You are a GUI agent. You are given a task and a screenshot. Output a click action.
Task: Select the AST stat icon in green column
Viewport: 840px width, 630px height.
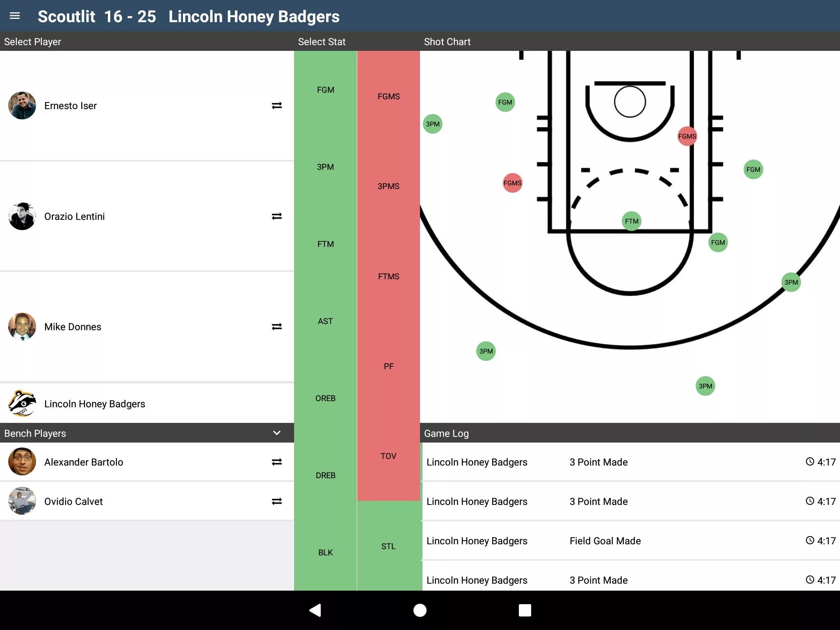325,321
